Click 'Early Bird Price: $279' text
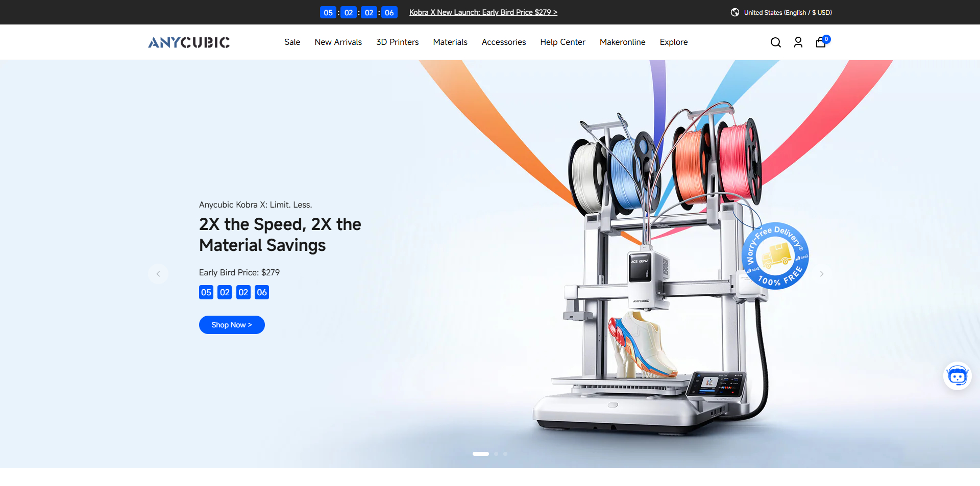Screen dimensions: 980x486 (x=239, y=272)
